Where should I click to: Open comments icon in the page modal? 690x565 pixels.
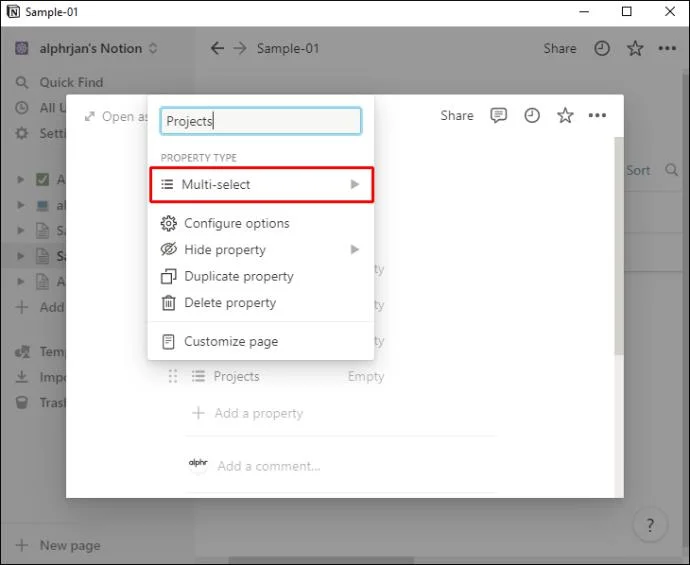click(498, 116)
